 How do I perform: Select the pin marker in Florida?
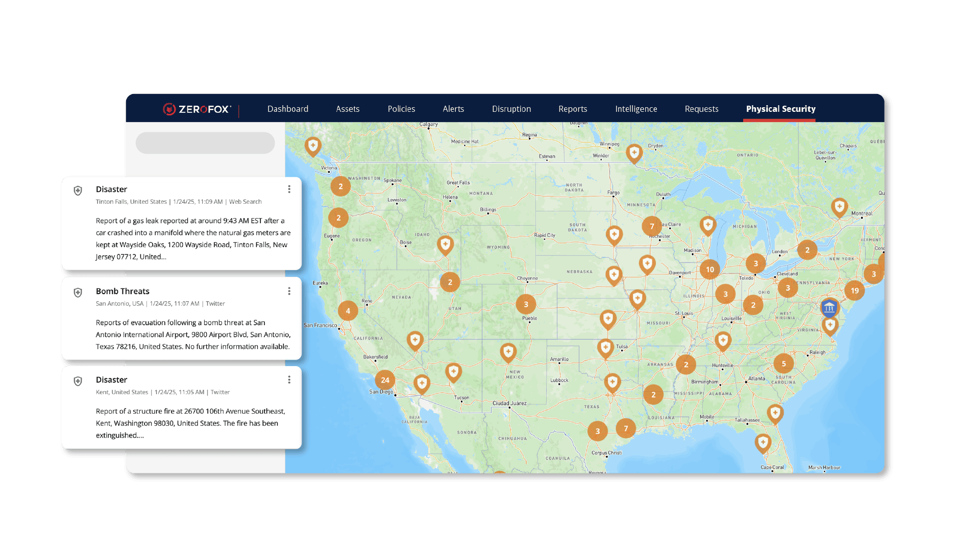(x=763, y=443)
